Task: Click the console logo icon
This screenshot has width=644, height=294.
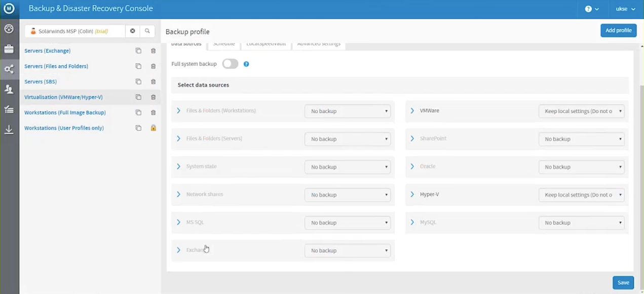Action: [9, 9]
